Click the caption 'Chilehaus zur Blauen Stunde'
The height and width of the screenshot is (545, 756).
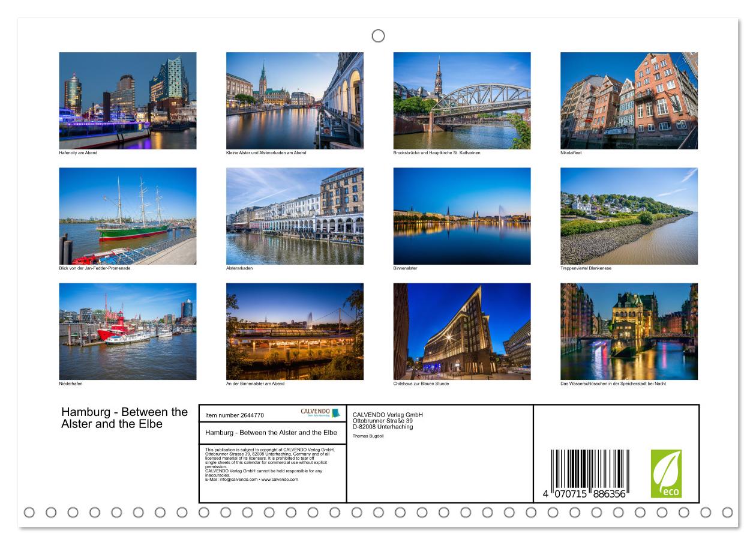pyautogui.click(x=421, y=384)
